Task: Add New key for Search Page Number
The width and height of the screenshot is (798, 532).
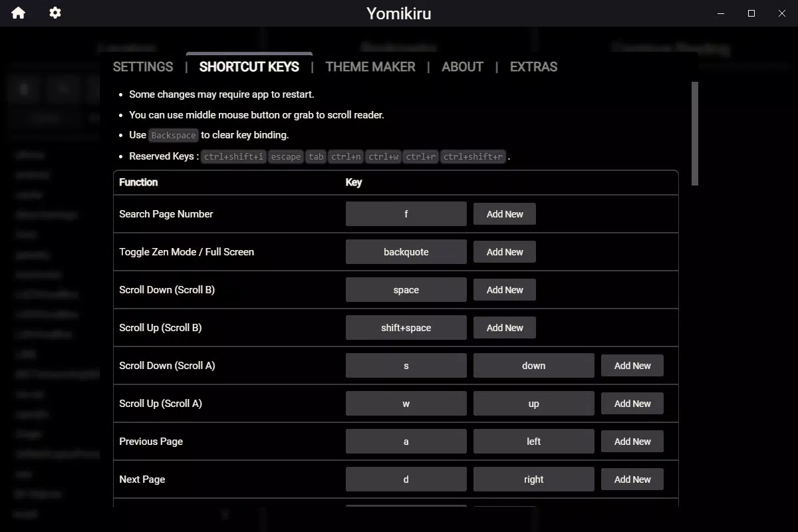Action: [x=505, y=214]
